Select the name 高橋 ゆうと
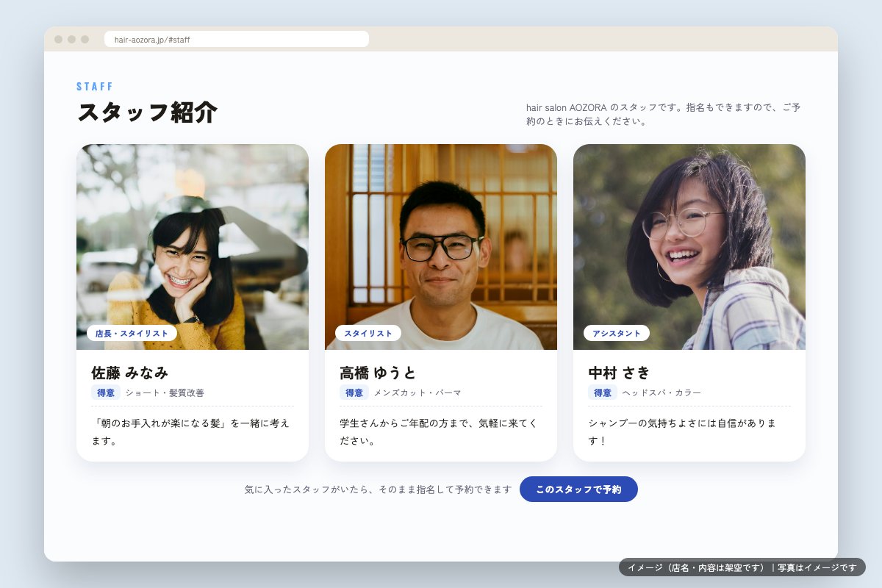The image size is (882, 588). coord(378,373)
